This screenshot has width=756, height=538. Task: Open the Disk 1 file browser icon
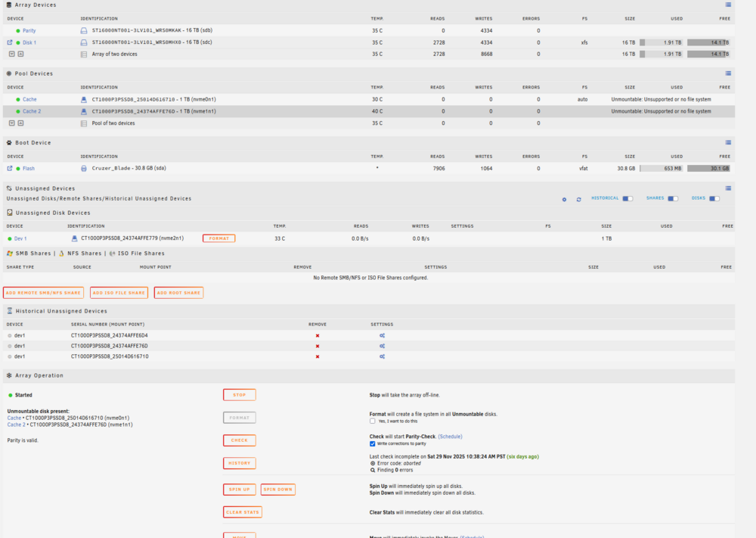click(x=10, y=42)
